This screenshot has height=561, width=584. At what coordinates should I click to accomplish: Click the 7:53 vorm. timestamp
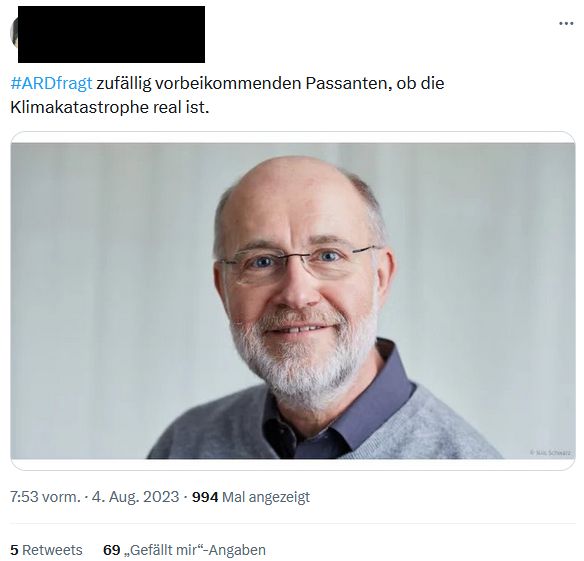(45, 497)
